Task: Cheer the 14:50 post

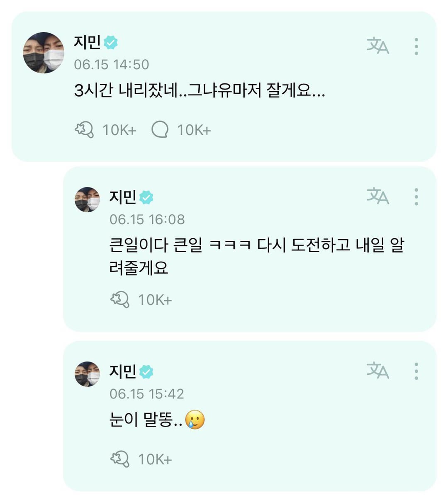Action: 84,130
